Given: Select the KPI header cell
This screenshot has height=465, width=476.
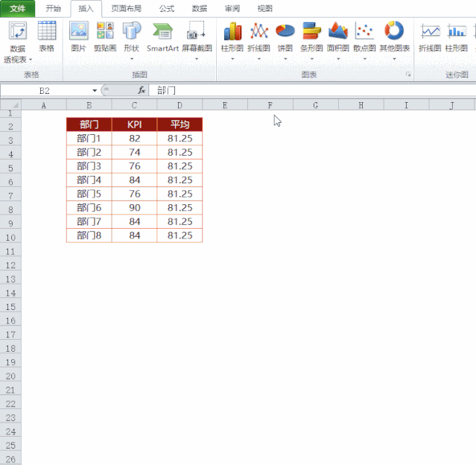Looking at the screenshot, I should [x=134, y=124].
